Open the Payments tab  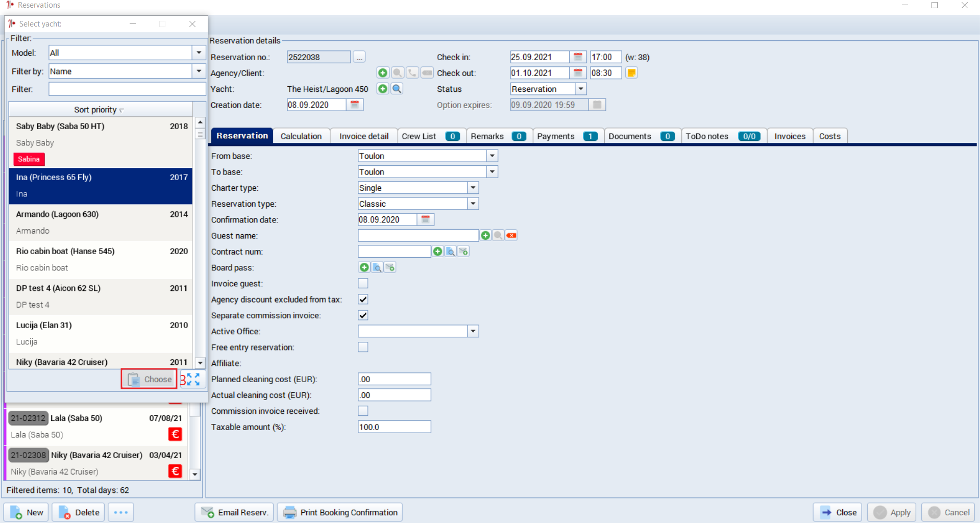[568, 136]
